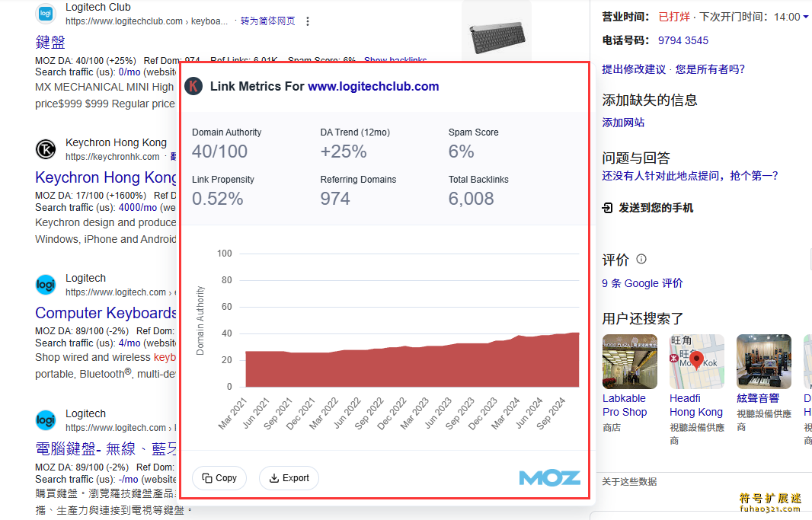This screenshot has height=520, width=812.
Task: Click the Mar 2021 label on chart axis
Action: [232, 413]
